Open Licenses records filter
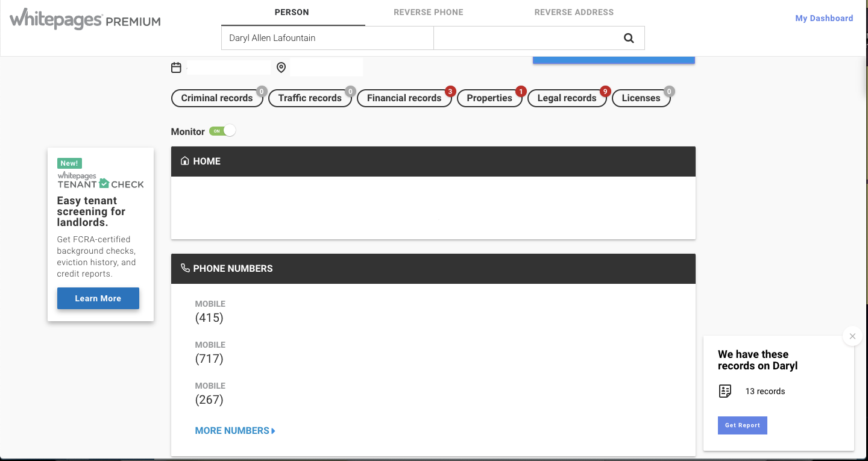Viewport: 868px width, 461px height. tap(641, 98)
